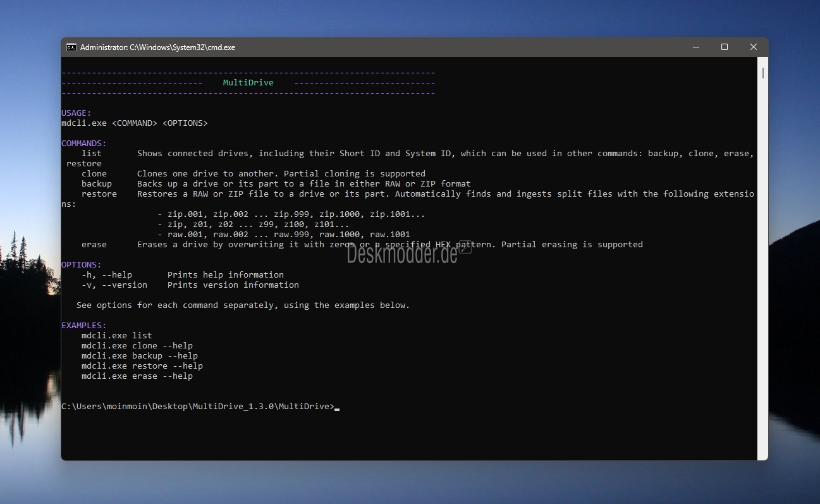Click the purple COMMANDS: heading
The height and width of the screenshot is (504, 820).
(83, 144)
